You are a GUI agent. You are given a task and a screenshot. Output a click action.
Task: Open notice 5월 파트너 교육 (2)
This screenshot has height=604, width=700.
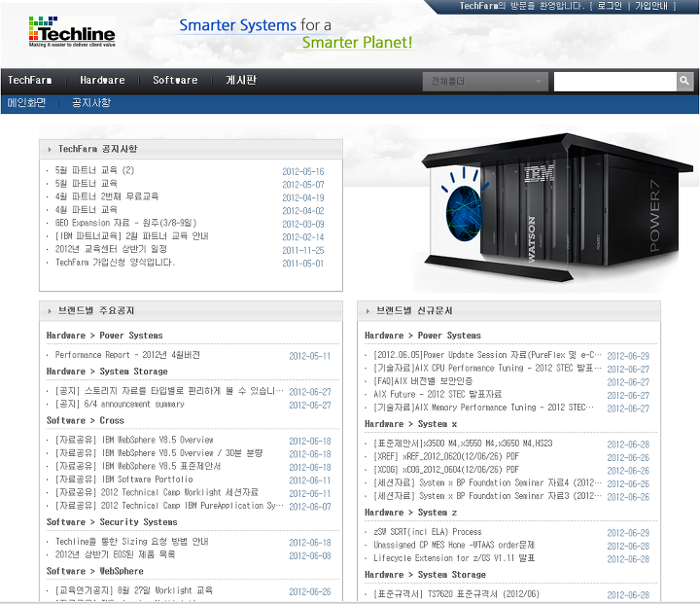click(x=94, y=170)
